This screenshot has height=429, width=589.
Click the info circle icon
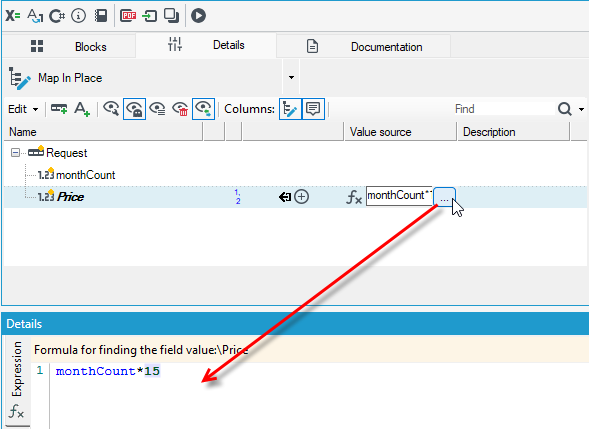point(79,16)
